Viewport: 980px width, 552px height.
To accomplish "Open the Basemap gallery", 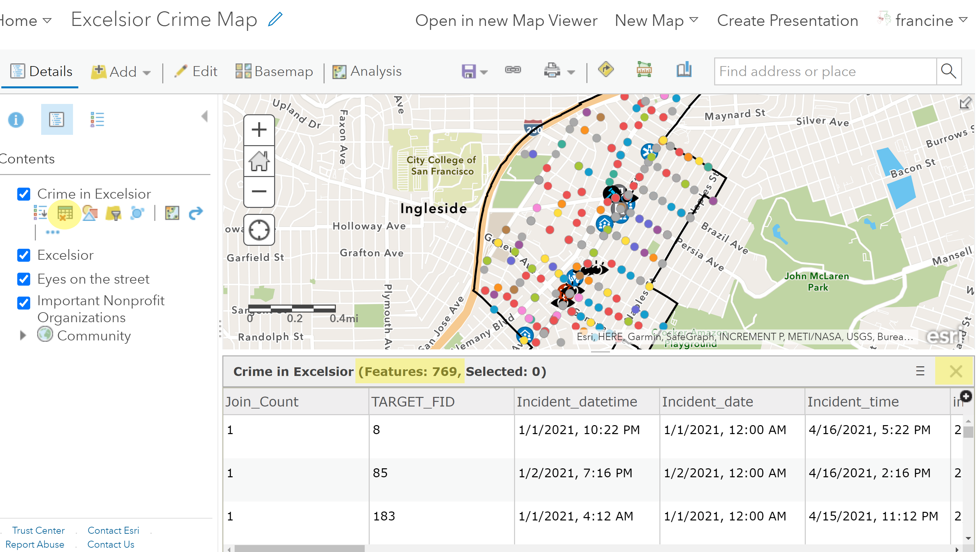I will click(x=274, y=71).
